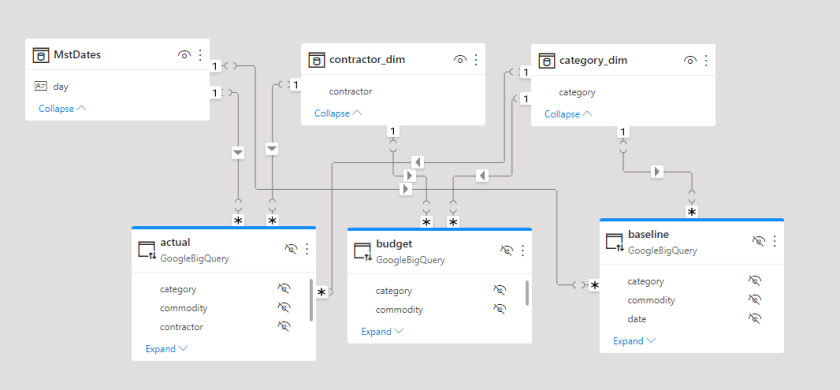Viewport: 840px width, 390px height.
Task: Open category_dim more options ellipsis
Action: pos(706,61)
